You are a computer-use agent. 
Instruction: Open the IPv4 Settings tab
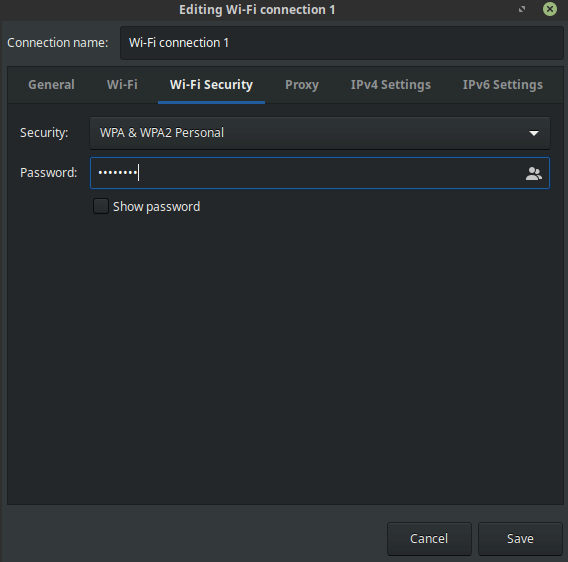390,85
